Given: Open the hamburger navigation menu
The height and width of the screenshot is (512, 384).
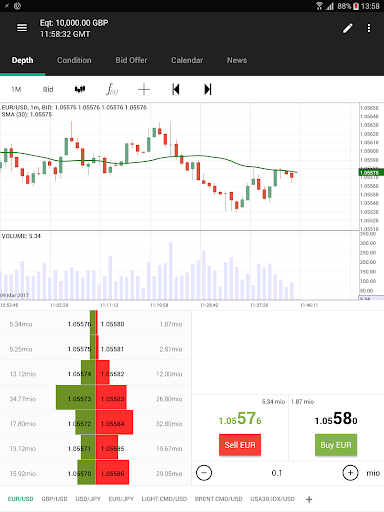Looking at the screenshot, I should (22, 28).
